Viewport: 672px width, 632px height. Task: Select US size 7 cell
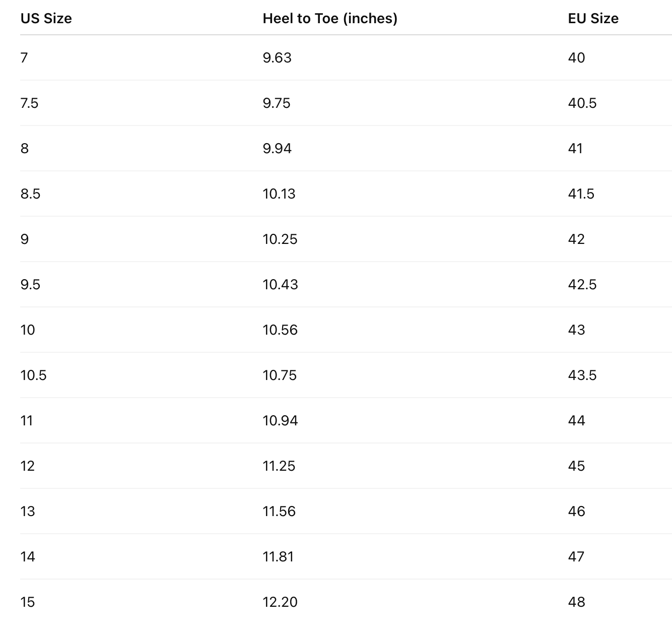pos(24,58)
